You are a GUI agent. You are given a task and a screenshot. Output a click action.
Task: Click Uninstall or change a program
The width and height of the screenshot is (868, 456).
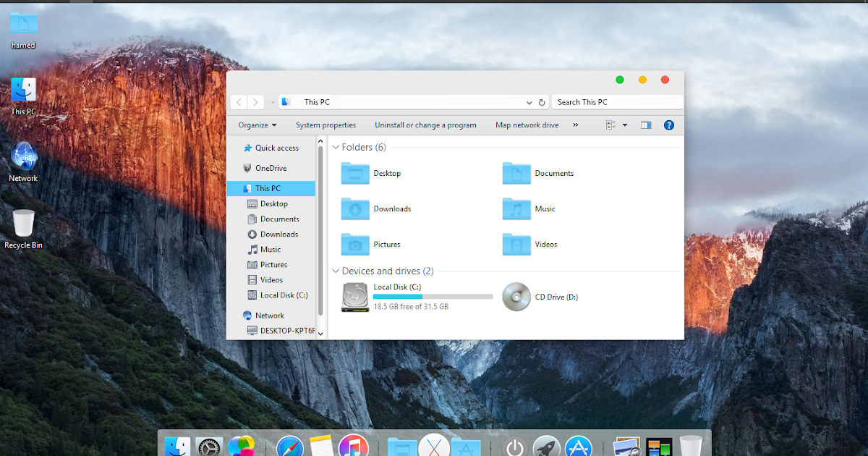425,125
